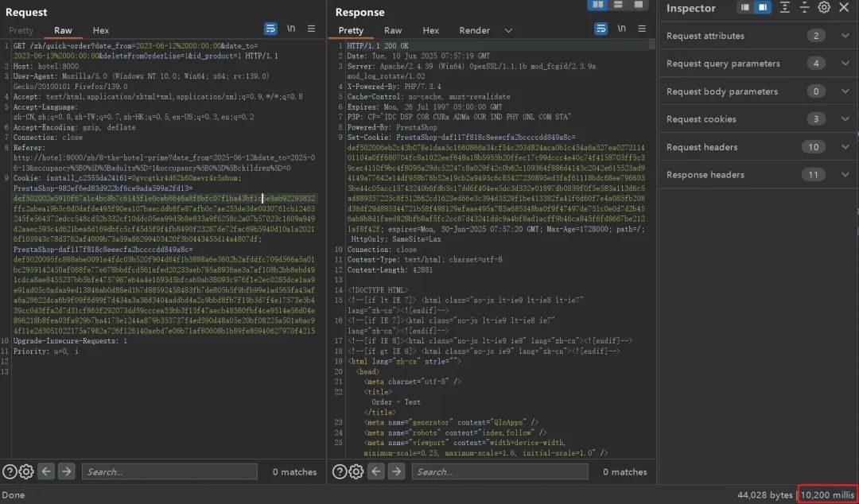Screen dimensions: 859x504
Task: Go to previous match in Response search
Action: point(375,471)
